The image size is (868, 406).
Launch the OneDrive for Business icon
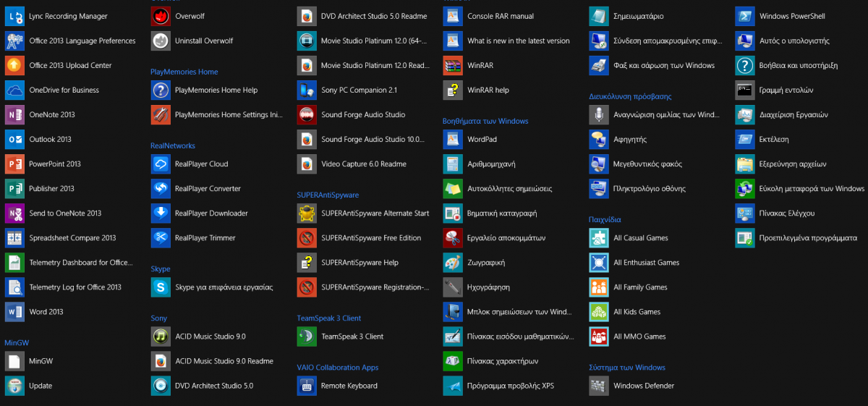click(14, 90)
